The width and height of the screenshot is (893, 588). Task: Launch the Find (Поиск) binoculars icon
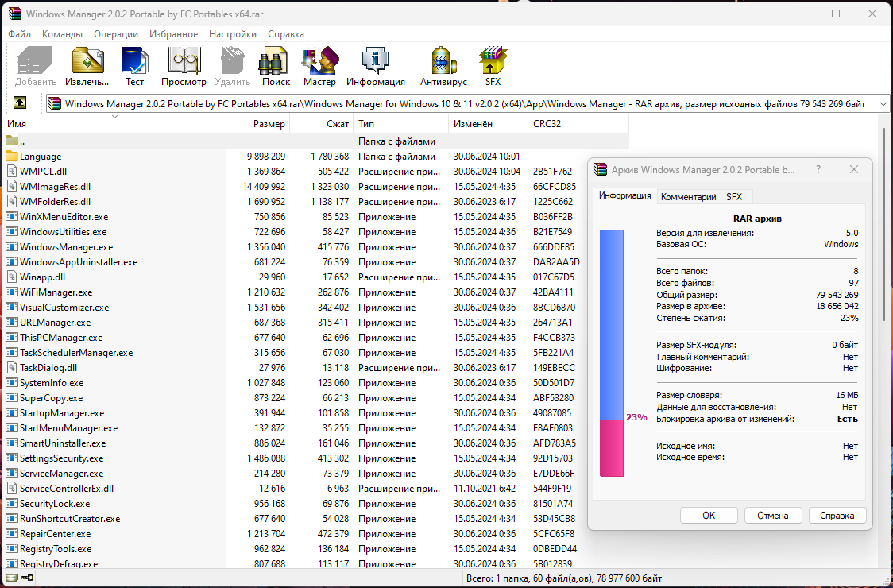276,65
